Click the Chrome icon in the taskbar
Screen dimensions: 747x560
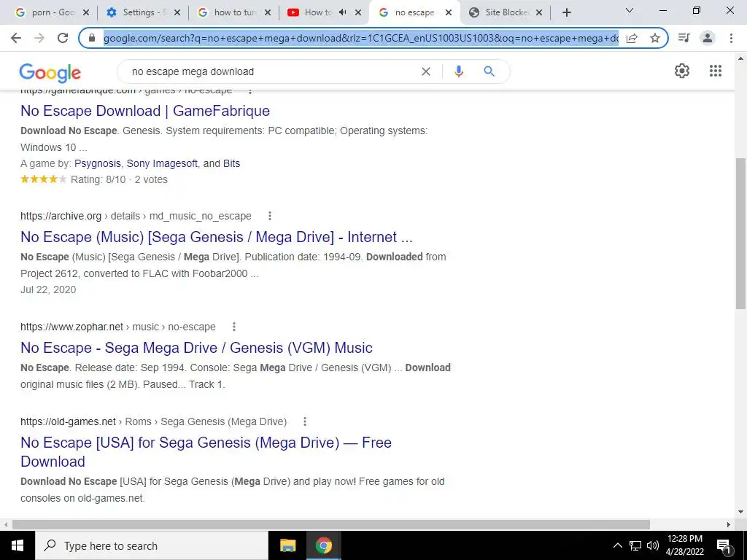[x=323, y=545]
